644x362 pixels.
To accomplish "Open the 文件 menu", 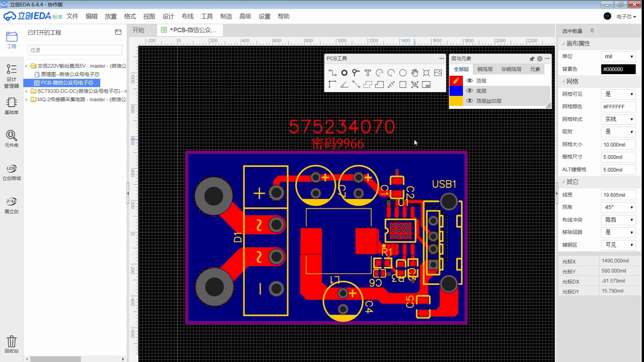I will (x=72, y=16).
